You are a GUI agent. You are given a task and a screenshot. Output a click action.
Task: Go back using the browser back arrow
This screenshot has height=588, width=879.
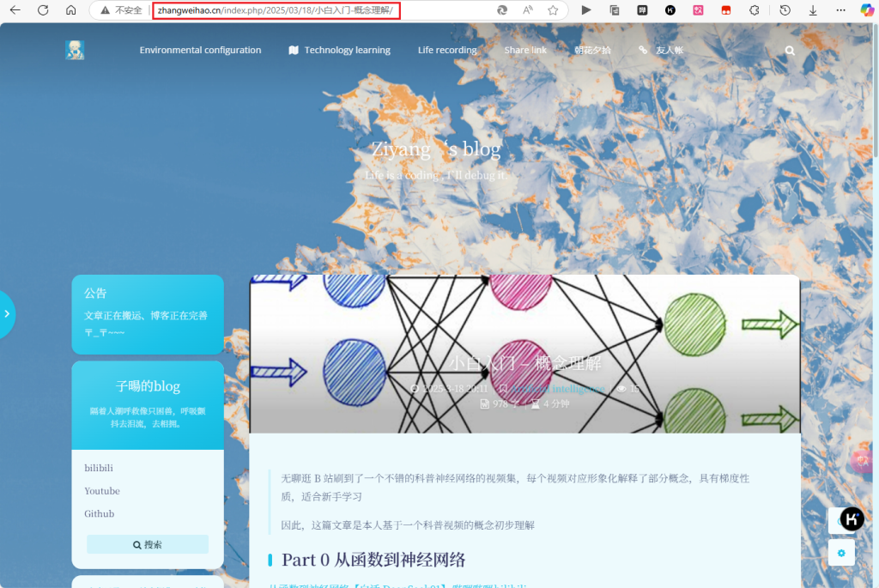coord(15,10)
